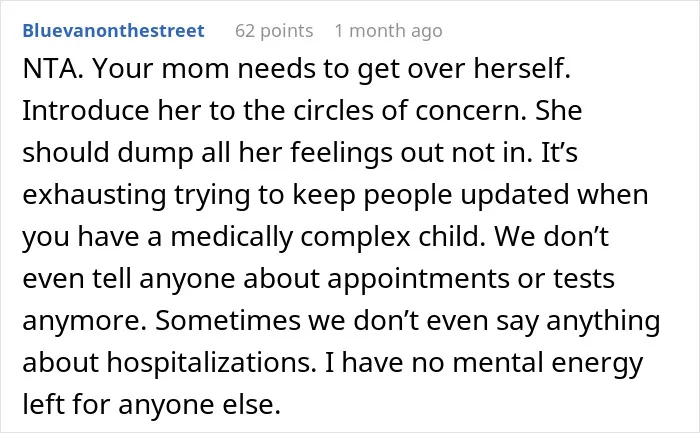Click the word NTA in the comment
700x433 pixels.
click(50, 69)
